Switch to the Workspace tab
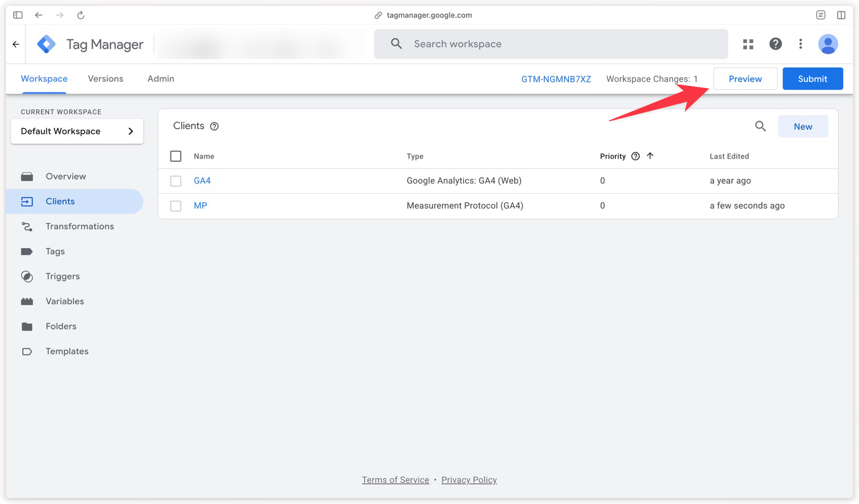 click(x=44, y=78)
